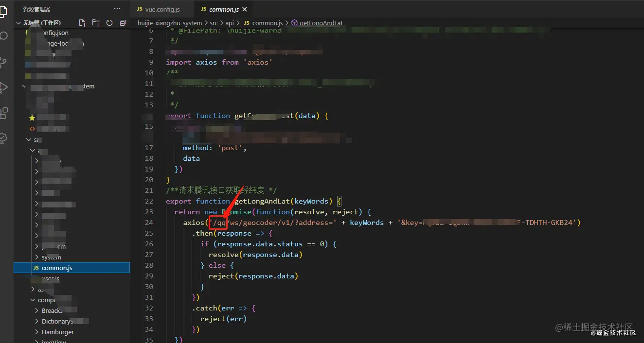This screenshot has height=343, width=644.
Task: Switch to the vue.config.js tab
Action: (162, 9)
